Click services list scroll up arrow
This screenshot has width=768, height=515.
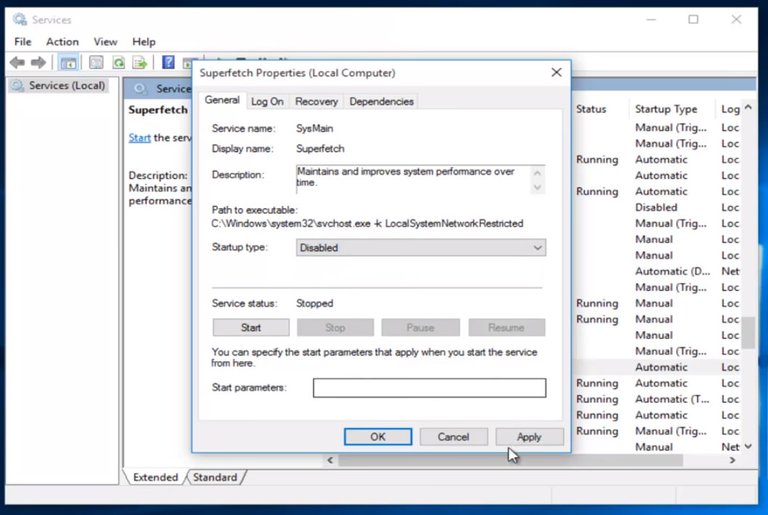[748, 107]
